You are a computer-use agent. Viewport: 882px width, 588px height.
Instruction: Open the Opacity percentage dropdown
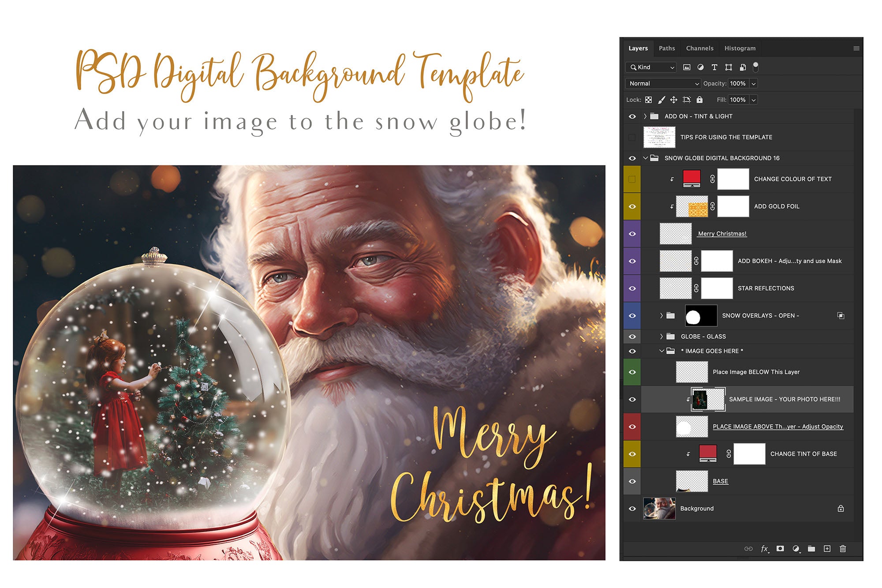pyautogui.click(x=753, y=83)
